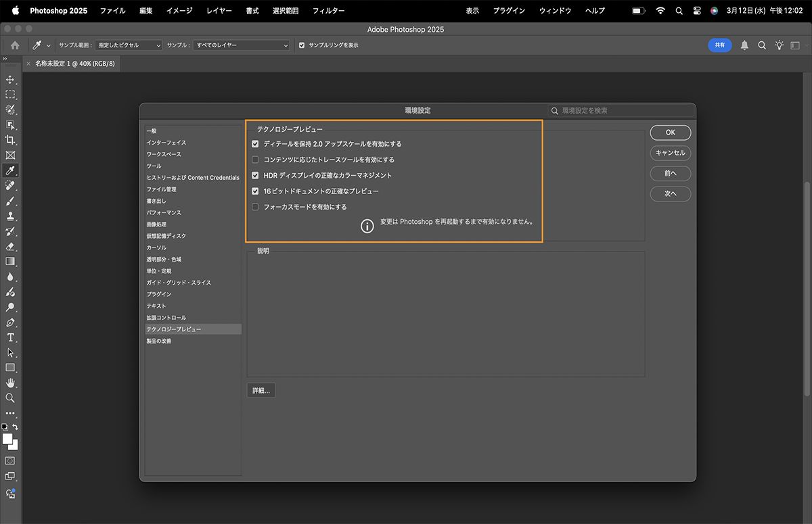Select テクノロジープレビュー in the preferences sidebar

click(175, 329)
